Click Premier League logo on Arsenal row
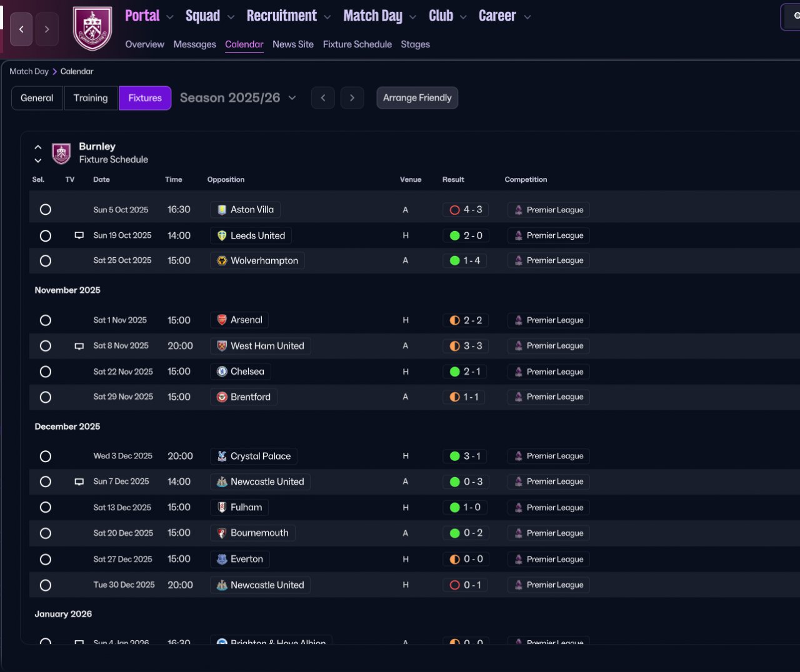Image resolution: width=800 pixels, height=672 pixels. pyautogui.click(x=519, y=320)
